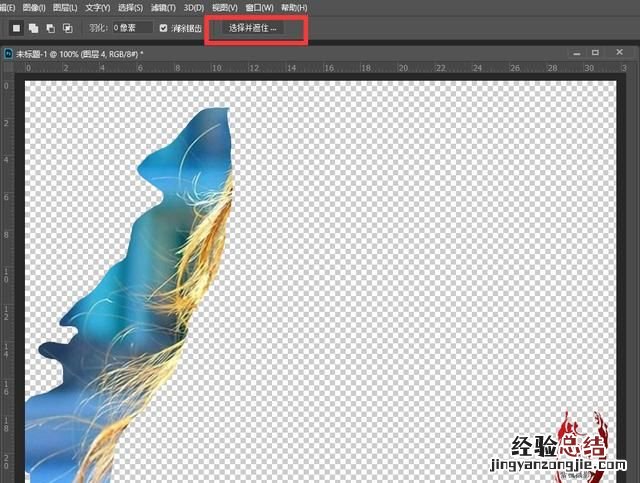Open the 帮助(H) menu
Viewport: 640px width, 483px height.
coord(294,8)
